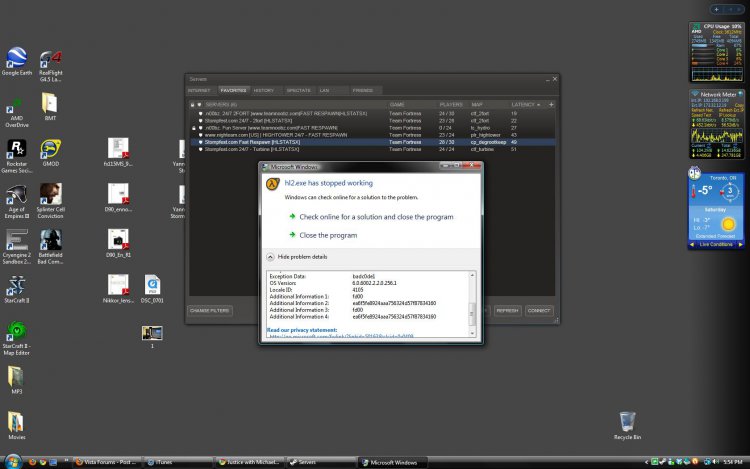This screenshot has width=750, height=469.
Task: Click the problem details scrollbar down arrow
Action: [472, 333]
